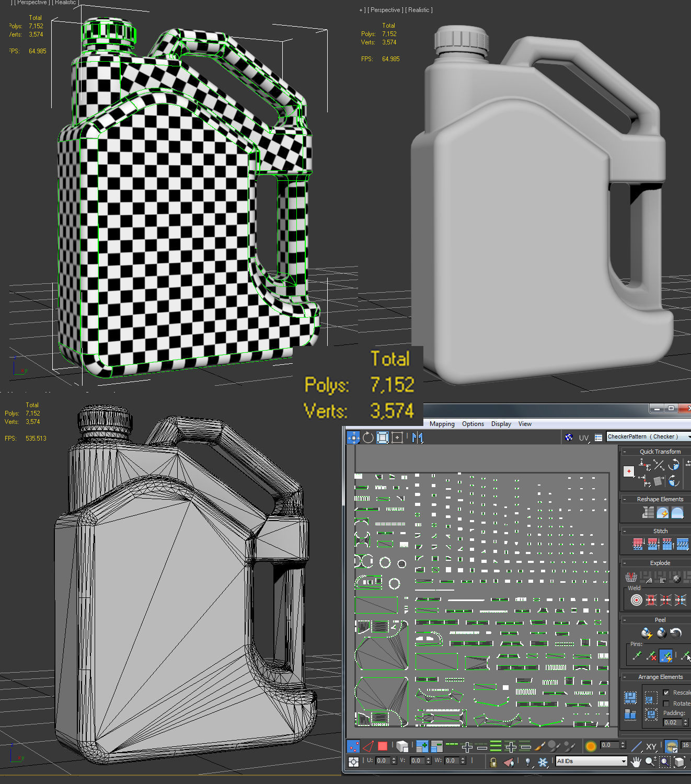Click the Perspective label in top-right viewport
The height and width of the screenshot is (784, 691).
[x=386, y=10]
